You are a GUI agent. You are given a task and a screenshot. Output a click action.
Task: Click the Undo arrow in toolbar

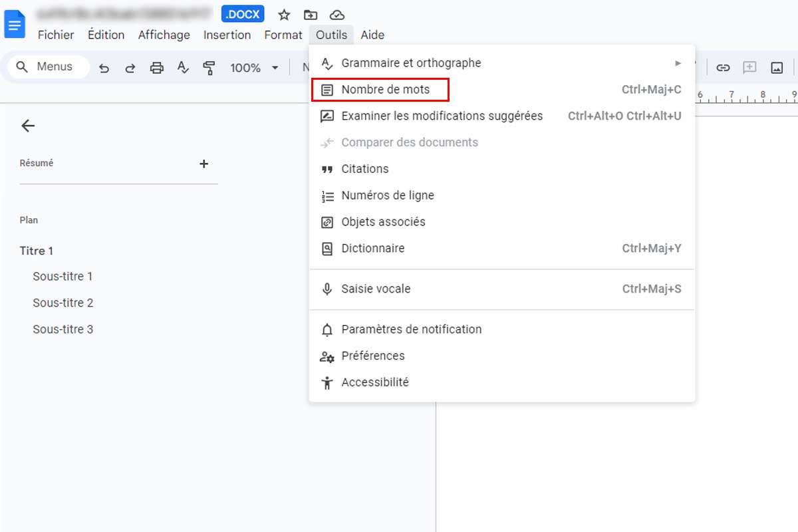pyautogui.click(x=104, y=68)
